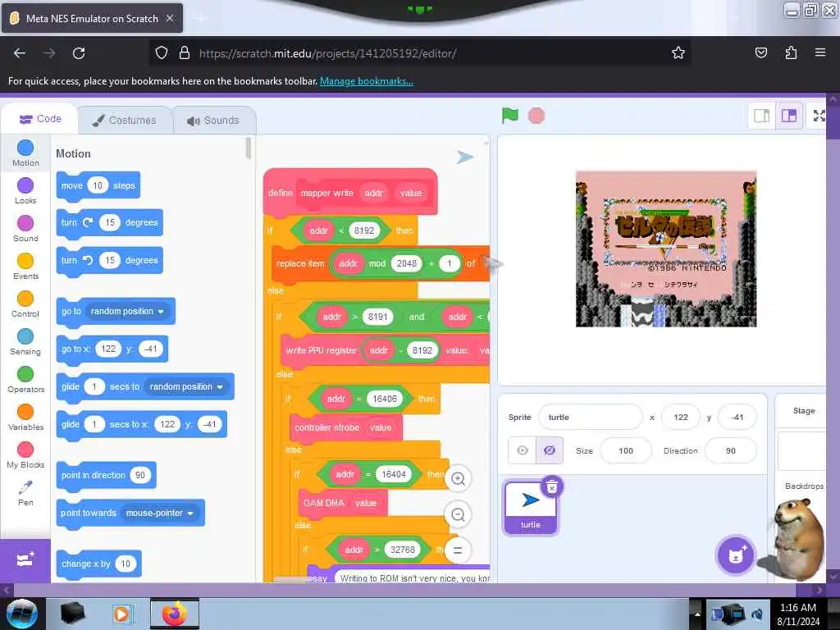Viewport: 840px width, 630px height.
Task: Select the Sensing block category
Action: point(25,342)
